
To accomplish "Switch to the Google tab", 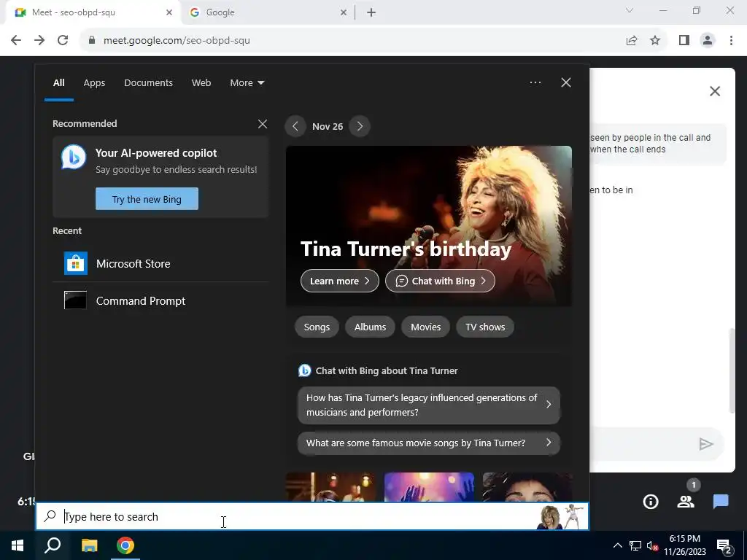I will coord(267,12).
